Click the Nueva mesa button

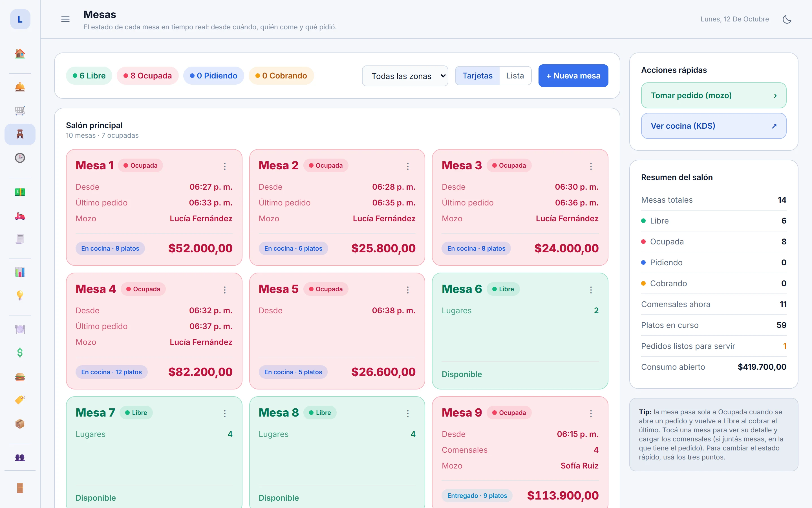click(573, 76)
